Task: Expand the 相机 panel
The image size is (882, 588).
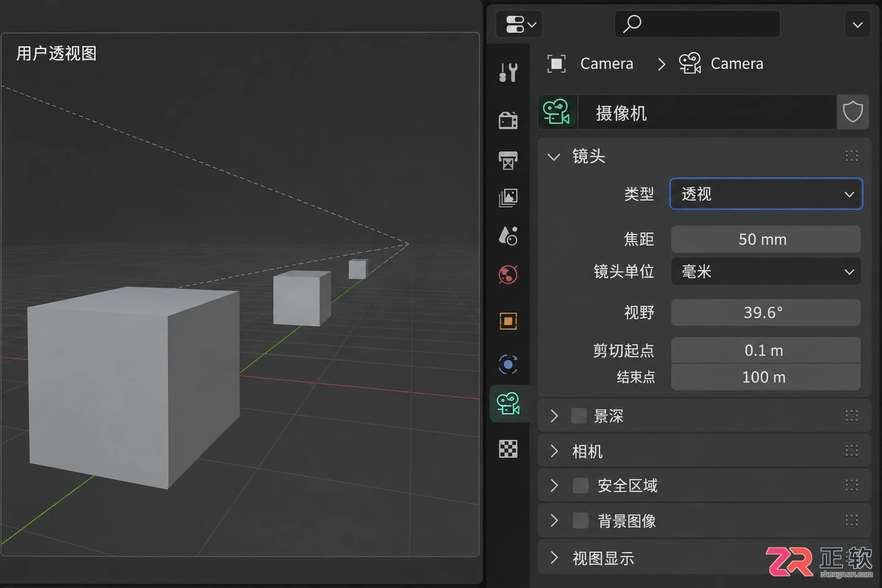Action: 554,451
